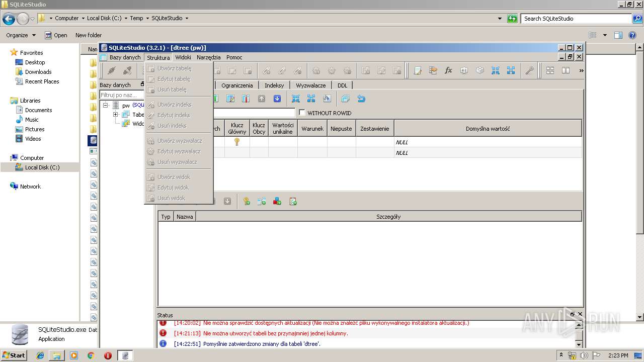
Task: Open the Pomoc menu
Action: click(x=234, y=57)
